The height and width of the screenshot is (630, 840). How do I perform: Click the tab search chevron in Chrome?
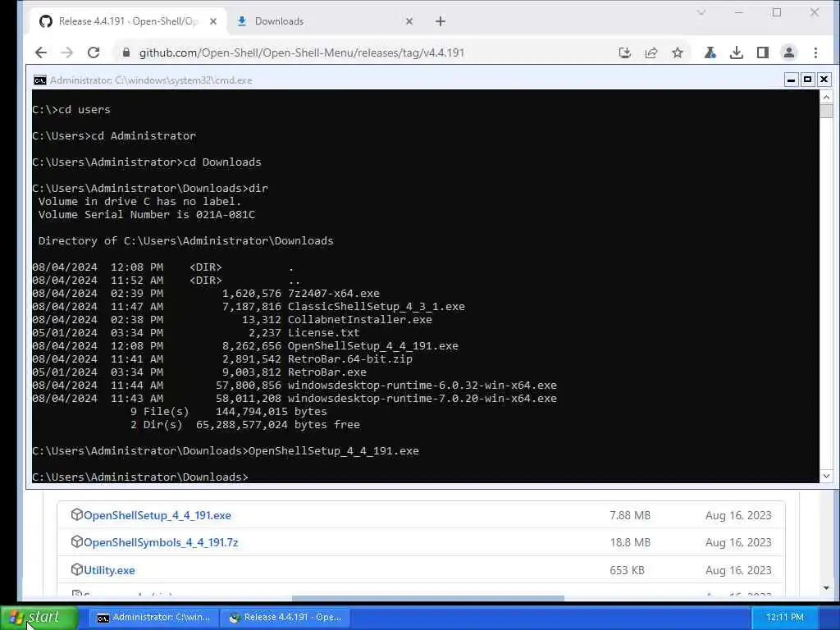tap(701, 12)
